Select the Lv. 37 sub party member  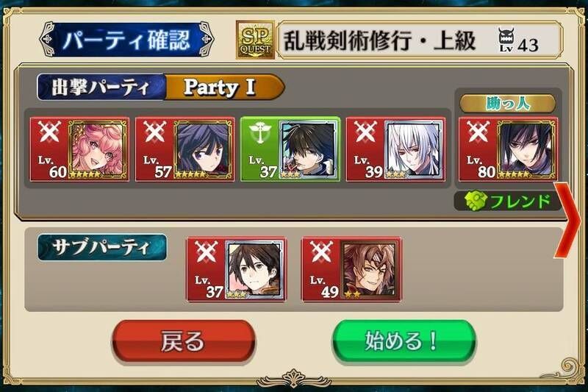tap(236, 269)
